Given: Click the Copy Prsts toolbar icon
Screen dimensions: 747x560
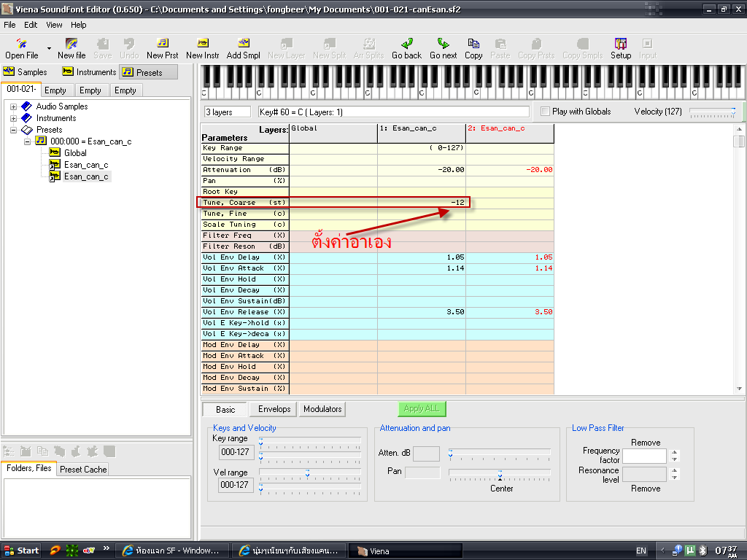Looking at the screenshot, I should (x=536, y=49).
